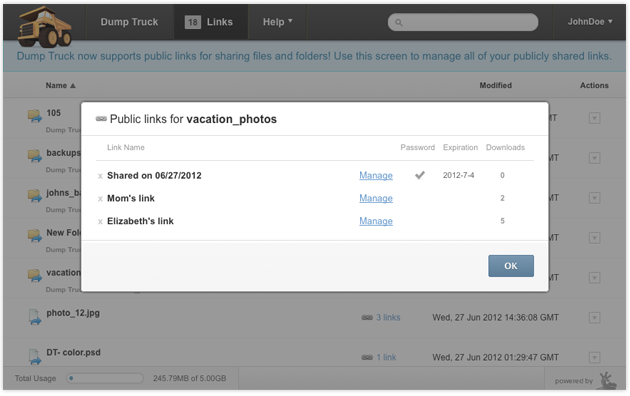
Task: Click the shared folder icon for 105
Action: 35,116
